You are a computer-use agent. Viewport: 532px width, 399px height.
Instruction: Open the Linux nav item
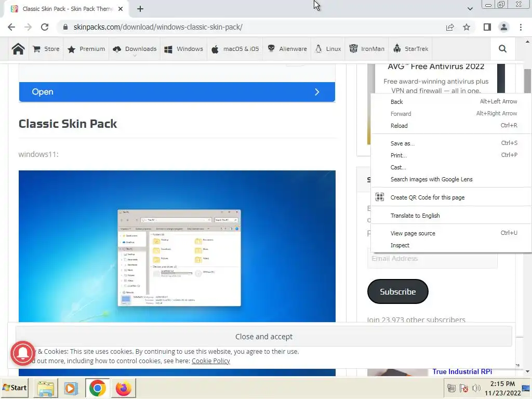328,49
